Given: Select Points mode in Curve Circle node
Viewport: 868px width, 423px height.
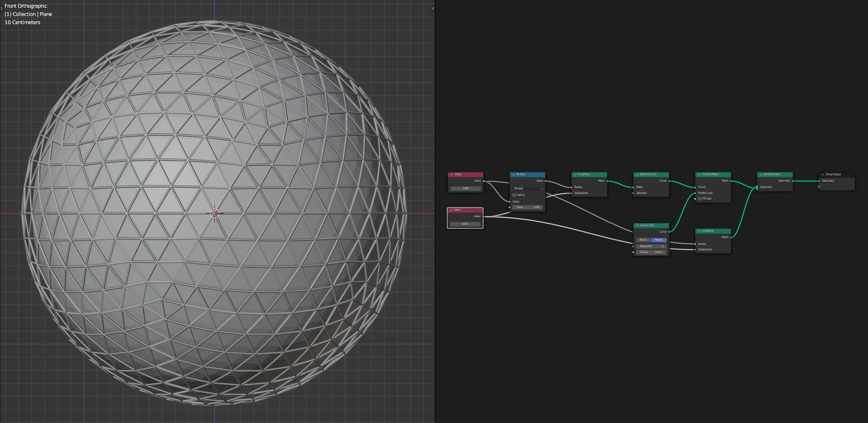Looking at the screenshot, I should pyautogui.click(x=644, y=240).
